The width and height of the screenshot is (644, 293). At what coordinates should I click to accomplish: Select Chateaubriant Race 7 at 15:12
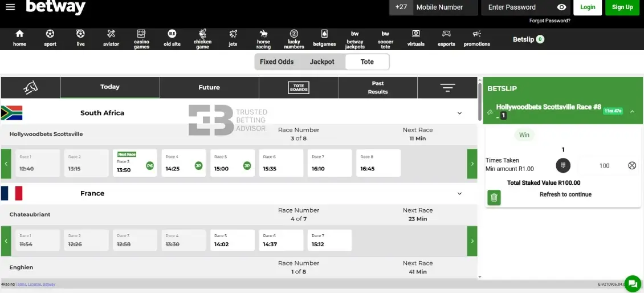(x=330, y=241)
